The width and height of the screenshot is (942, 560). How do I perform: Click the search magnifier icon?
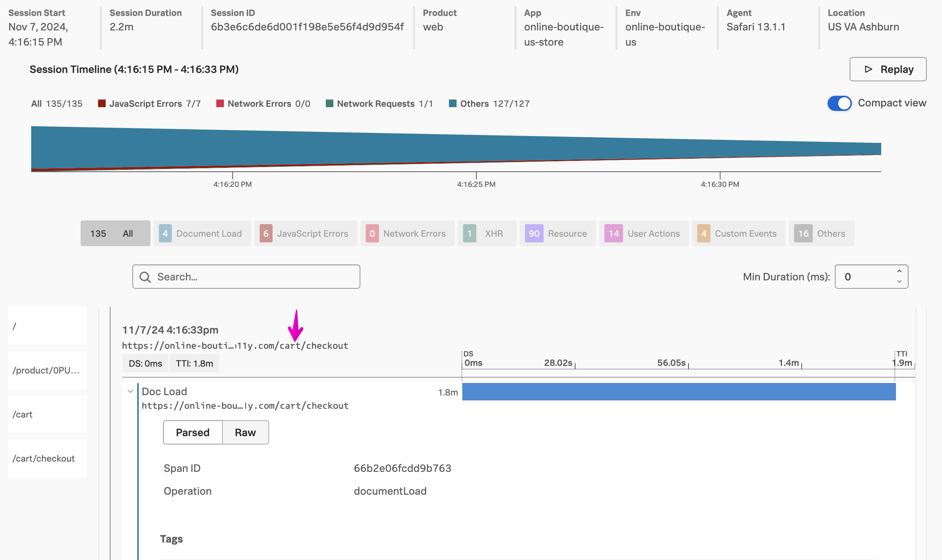pyautogui.click(x=145, y=277)
